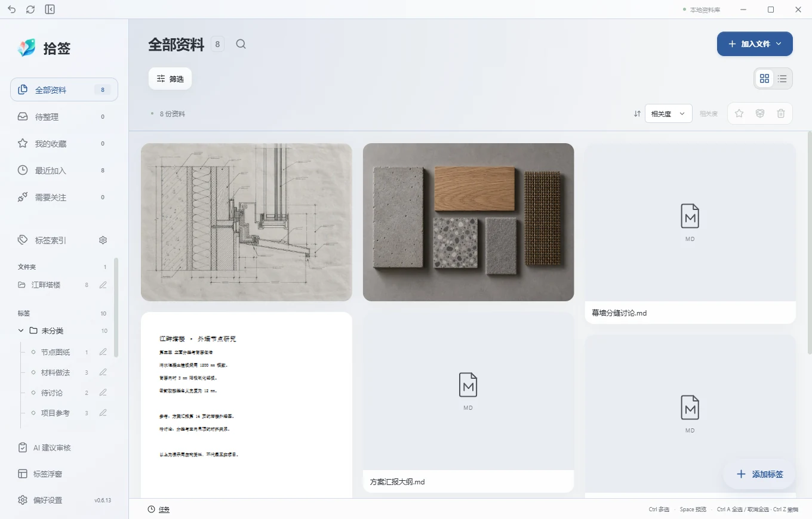
Task: Click the 本地资料库 status indicator
Action: coord(702,10)
